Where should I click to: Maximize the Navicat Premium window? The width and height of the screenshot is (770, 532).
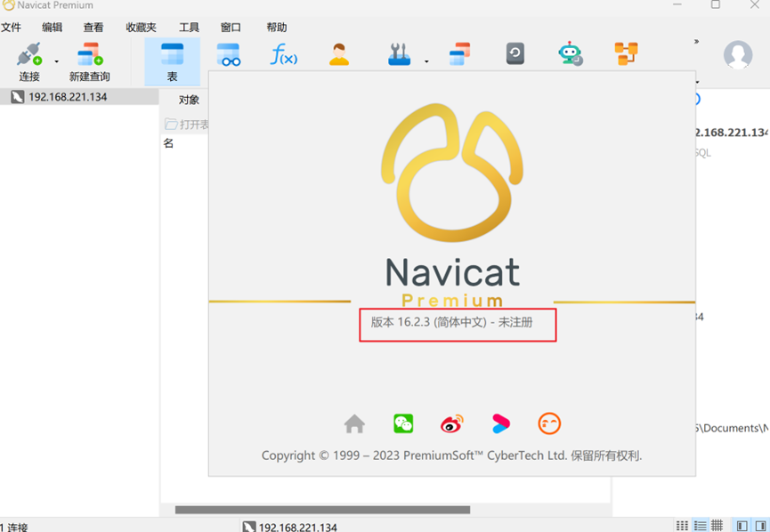pos(716,5)
